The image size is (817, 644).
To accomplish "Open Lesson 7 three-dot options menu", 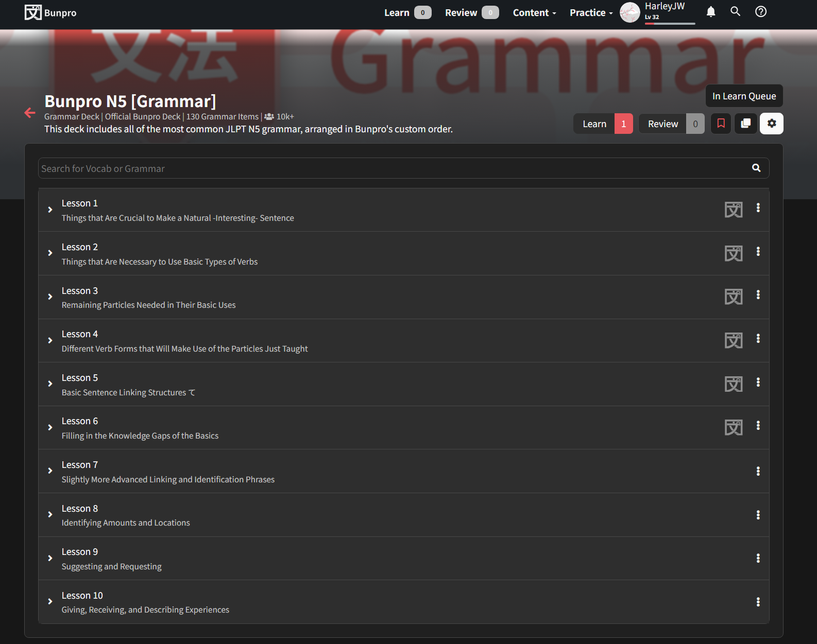I will [x=758, y=471].
